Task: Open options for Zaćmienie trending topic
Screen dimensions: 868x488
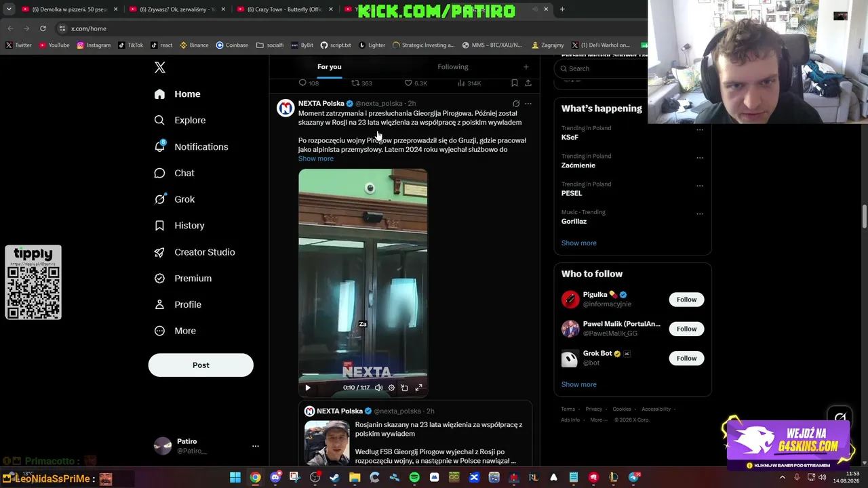Action: coord(700,157)
